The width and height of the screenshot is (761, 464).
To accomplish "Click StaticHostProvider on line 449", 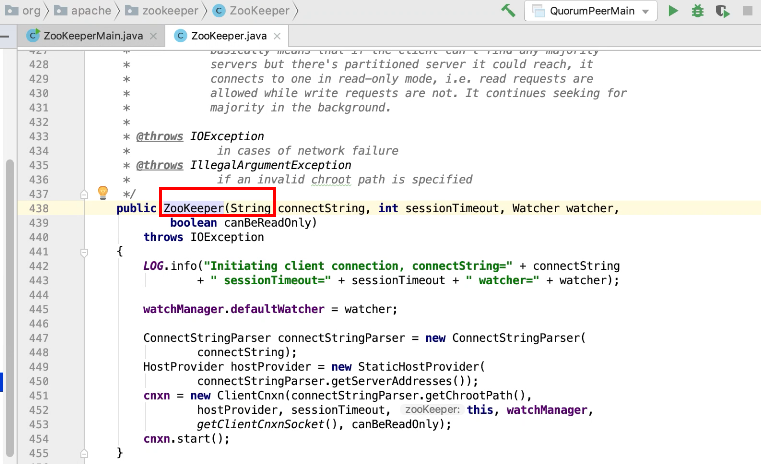I will [418, 366].
